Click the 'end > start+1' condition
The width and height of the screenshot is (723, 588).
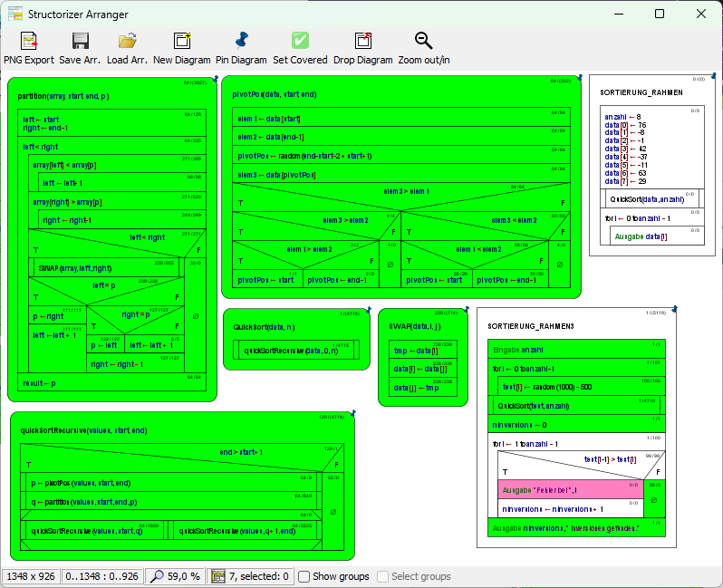click(241, 452)
